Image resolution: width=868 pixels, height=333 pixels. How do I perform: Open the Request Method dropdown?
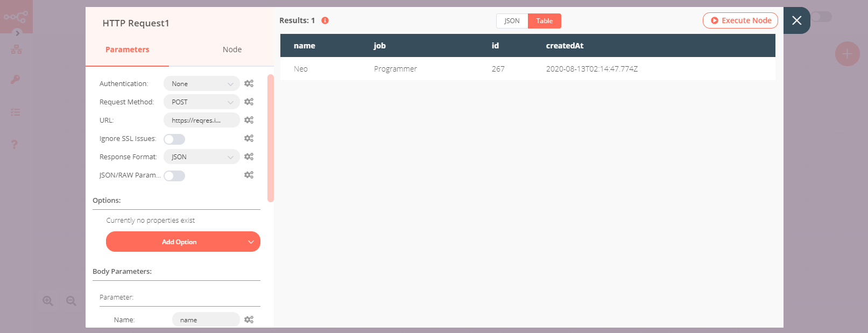(x=201, y=102)
